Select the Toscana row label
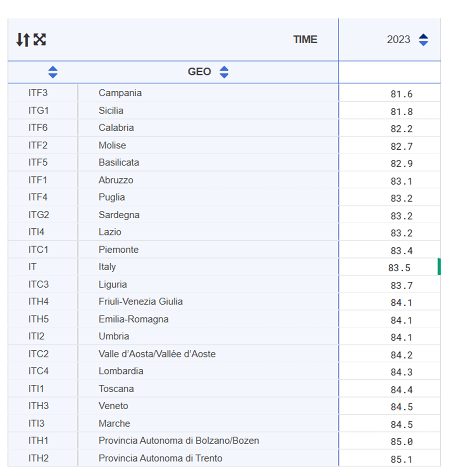Viewport: 456px width, 476px height. pyautogui.click(x=116, y=389)
